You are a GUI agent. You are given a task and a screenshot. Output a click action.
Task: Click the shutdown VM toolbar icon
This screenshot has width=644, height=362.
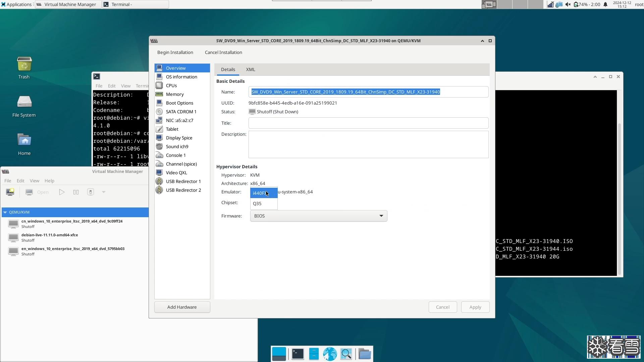(x=90, y=192)
